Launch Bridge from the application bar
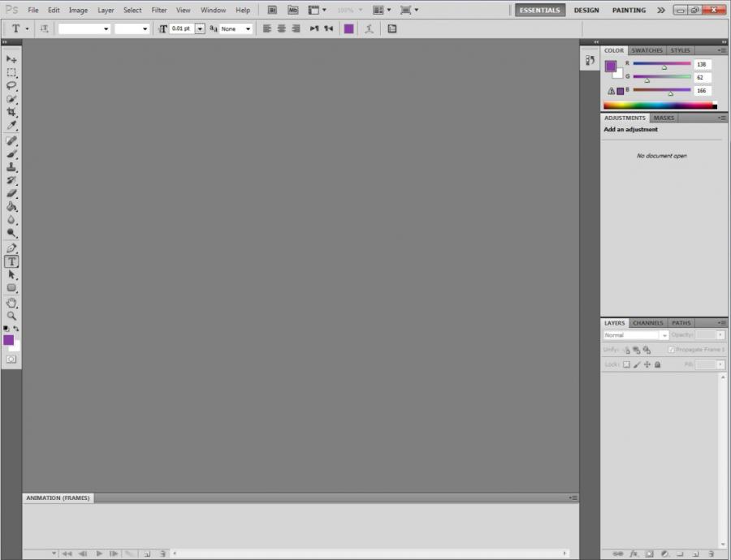 point(272,10)
